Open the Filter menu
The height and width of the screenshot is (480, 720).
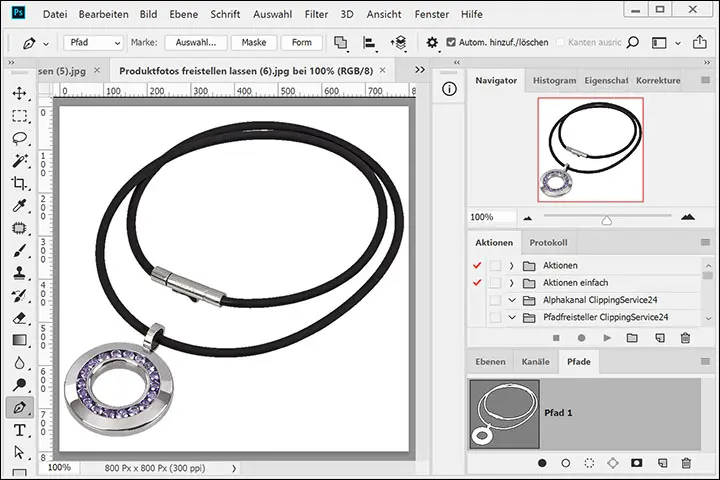tap(315, 16)
